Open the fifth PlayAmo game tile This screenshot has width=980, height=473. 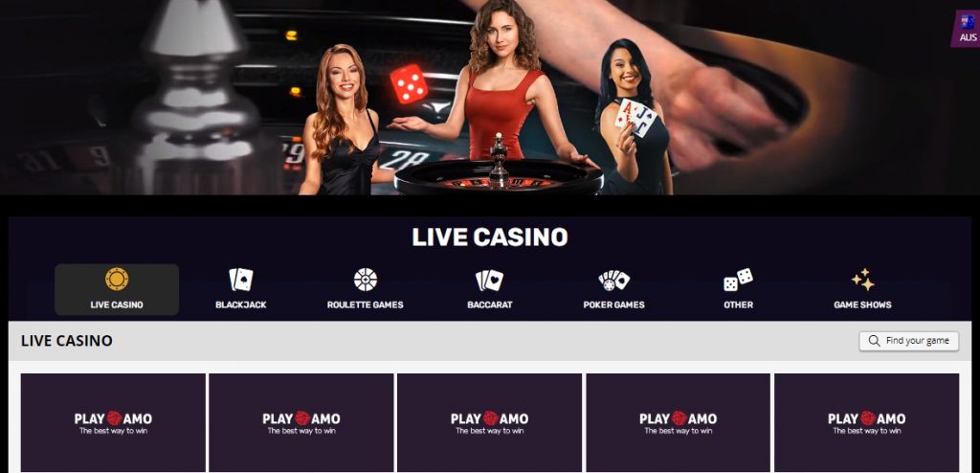coord(867,423)
